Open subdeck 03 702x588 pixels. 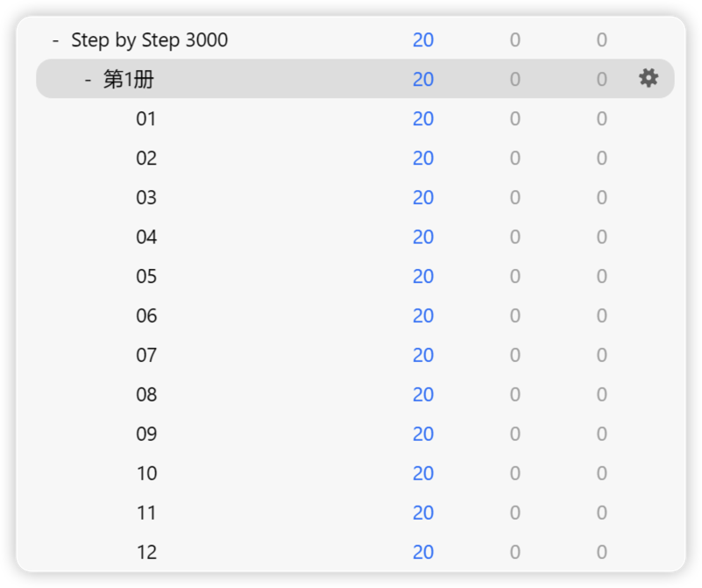point(146,197)
